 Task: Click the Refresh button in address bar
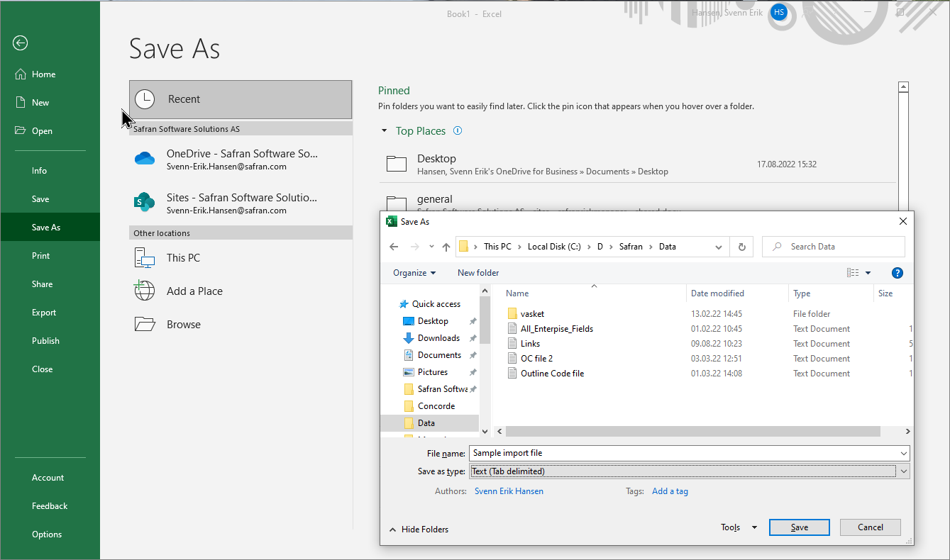coord(741,247)
